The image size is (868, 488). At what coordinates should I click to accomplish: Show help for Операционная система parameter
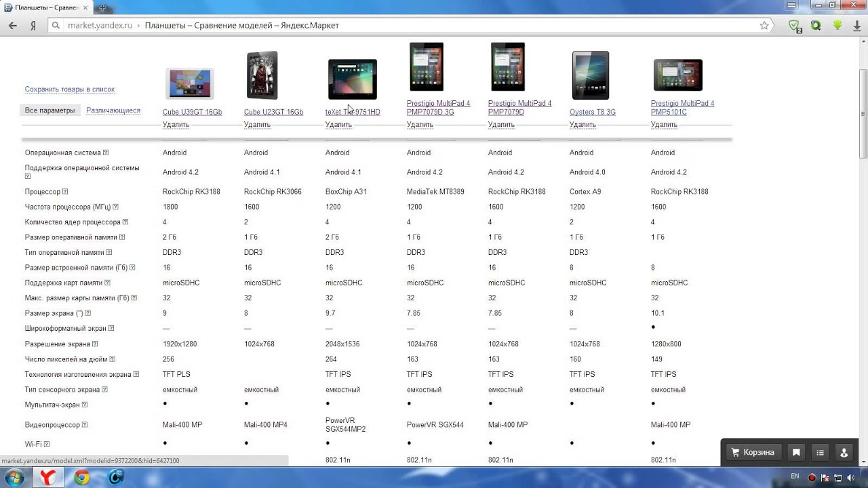(x=106, y=153)
